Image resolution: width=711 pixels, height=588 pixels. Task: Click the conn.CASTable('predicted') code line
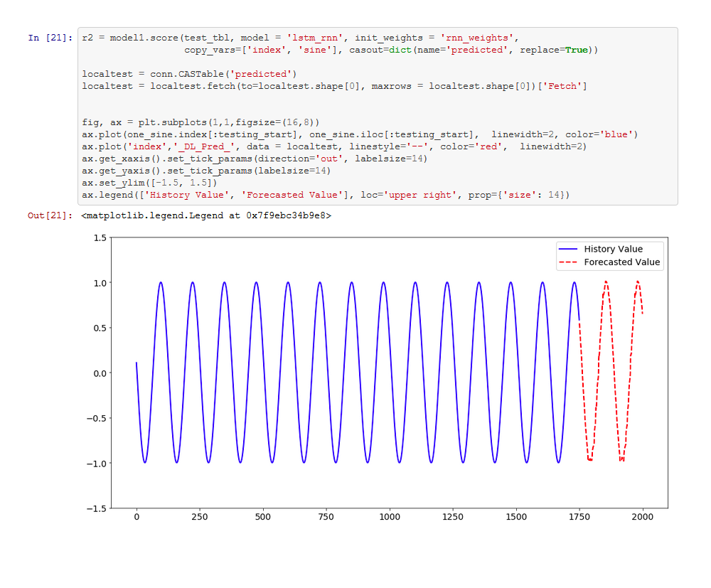189,74
